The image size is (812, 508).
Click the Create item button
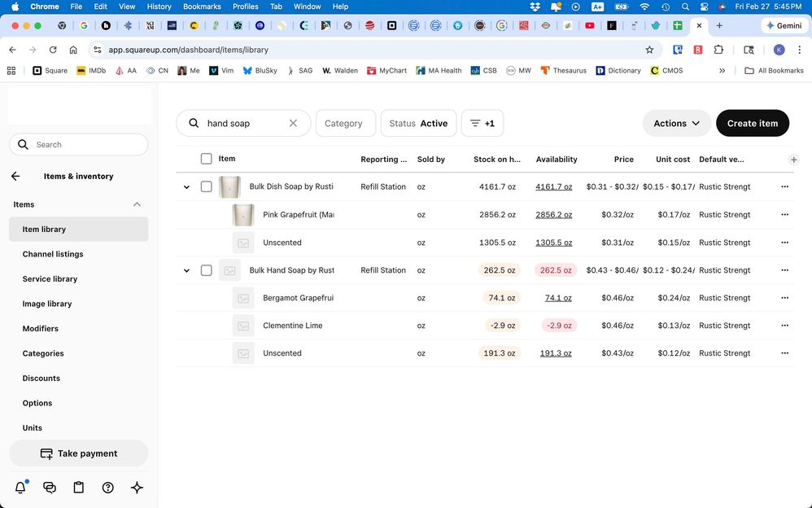(753, 124)
